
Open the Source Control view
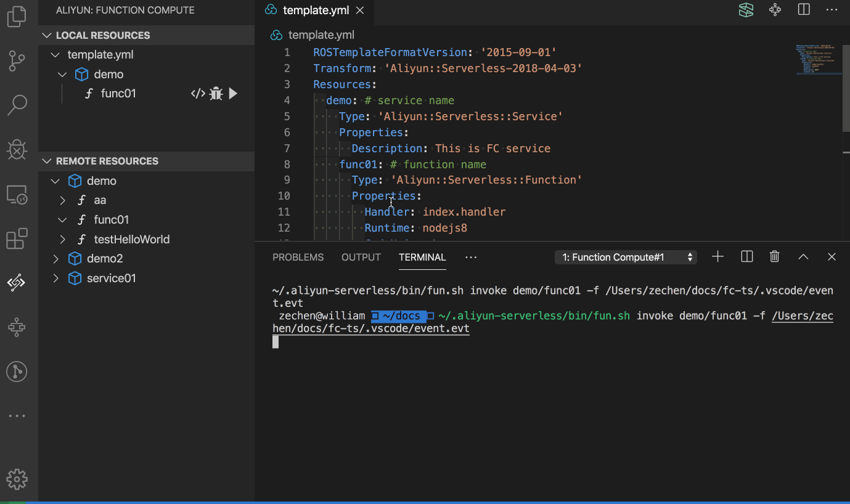(x=17, y=60)
